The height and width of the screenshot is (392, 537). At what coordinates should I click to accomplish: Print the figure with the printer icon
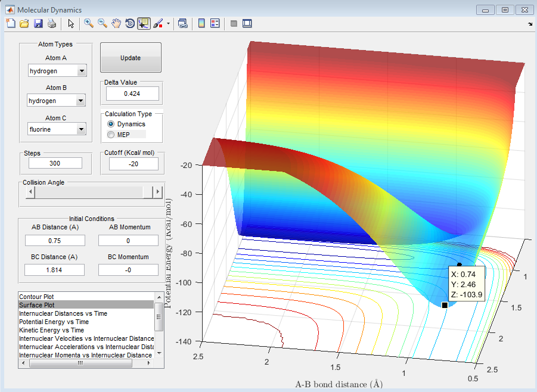52,23
